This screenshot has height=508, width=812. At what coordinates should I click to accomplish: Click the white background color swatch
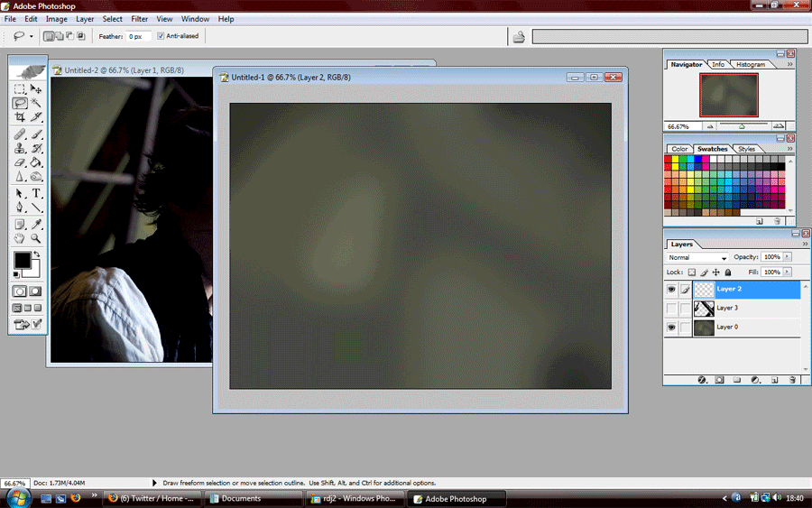pyautogui.click(x=34, y=272)
